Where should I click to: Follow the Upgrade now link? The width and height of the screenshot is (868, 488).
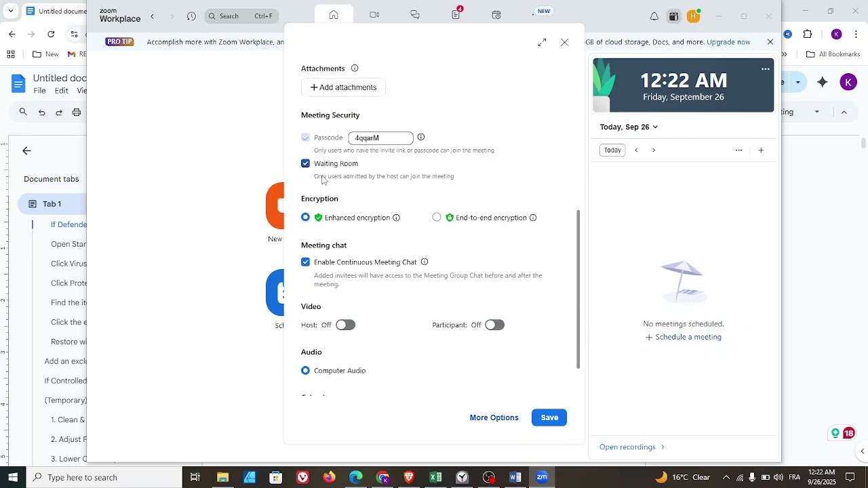728,42
